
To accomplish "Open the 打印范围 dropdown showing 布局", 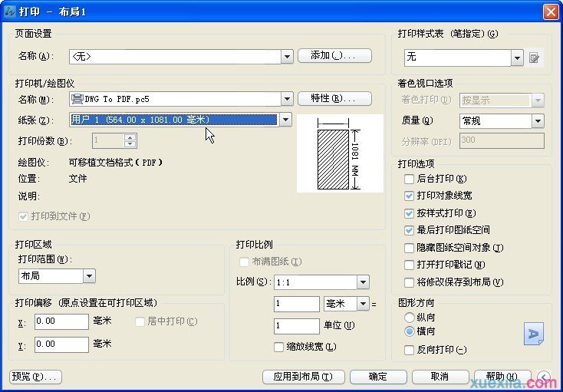I will tap(89, 276).
